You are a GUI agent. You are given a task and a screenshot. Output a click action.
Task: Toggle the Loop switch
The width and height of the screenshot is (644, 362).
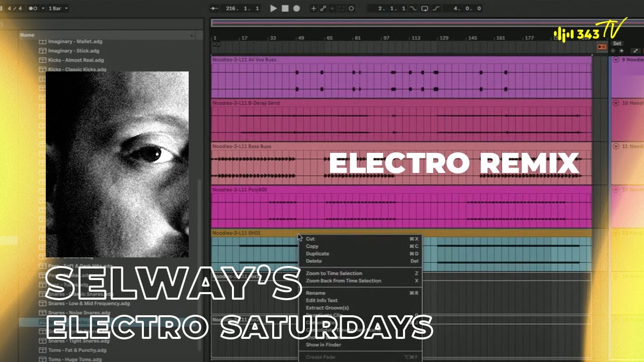(425, 9)
